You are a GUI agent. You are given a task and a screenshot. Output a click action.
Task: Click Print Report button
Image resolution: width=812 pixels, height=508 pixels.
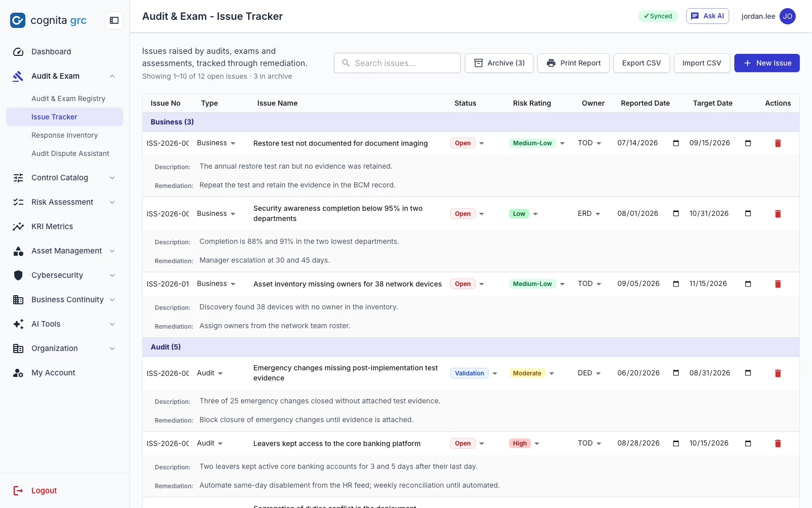[x=573, y=63]
